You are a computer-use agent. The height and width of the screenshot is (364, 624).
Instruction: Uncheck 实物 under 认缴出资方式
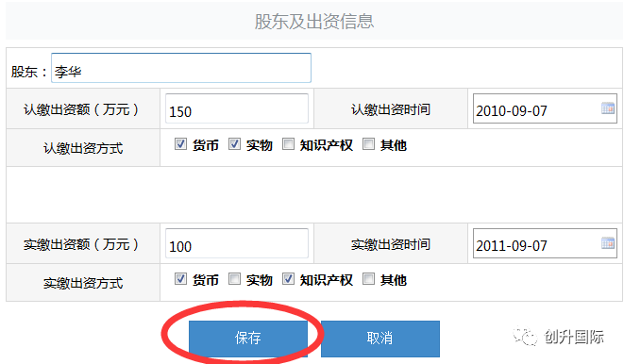(234, 144)
